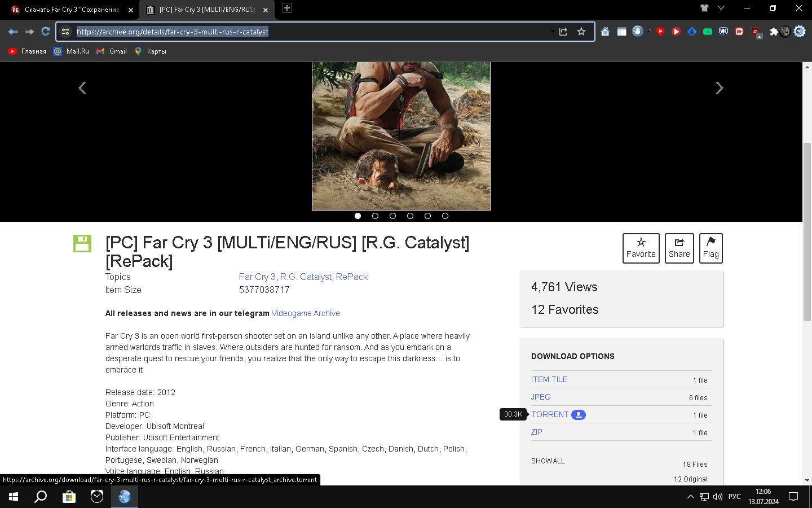Share this archive item

coord(679,248)
